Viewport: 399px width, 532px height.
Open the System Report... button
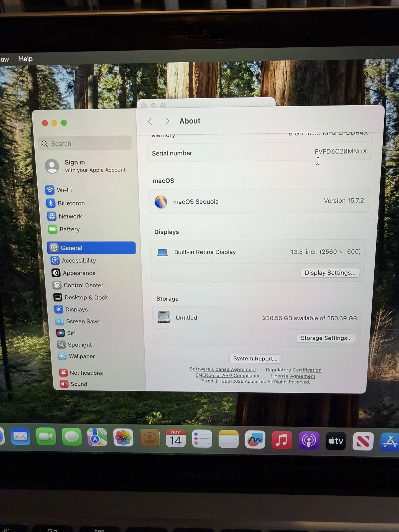[x=255, y=359]
